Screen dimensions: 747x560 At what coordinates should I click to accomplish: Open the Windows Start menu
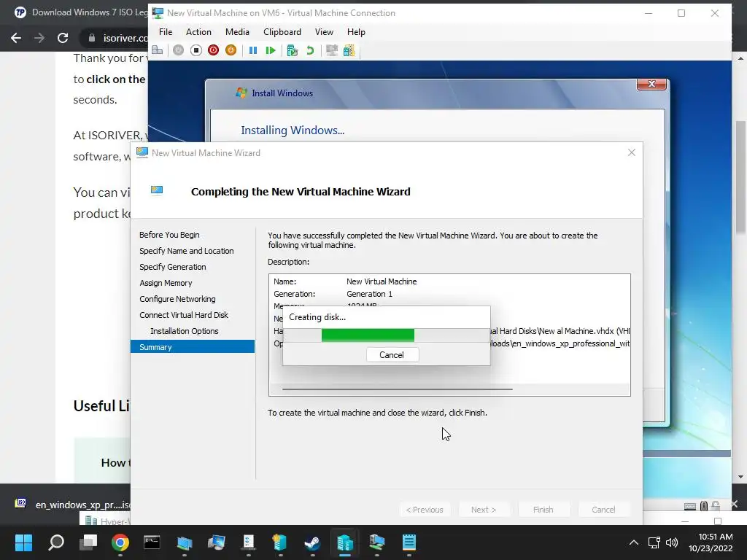pyautogui.click(x=23, y=542)
